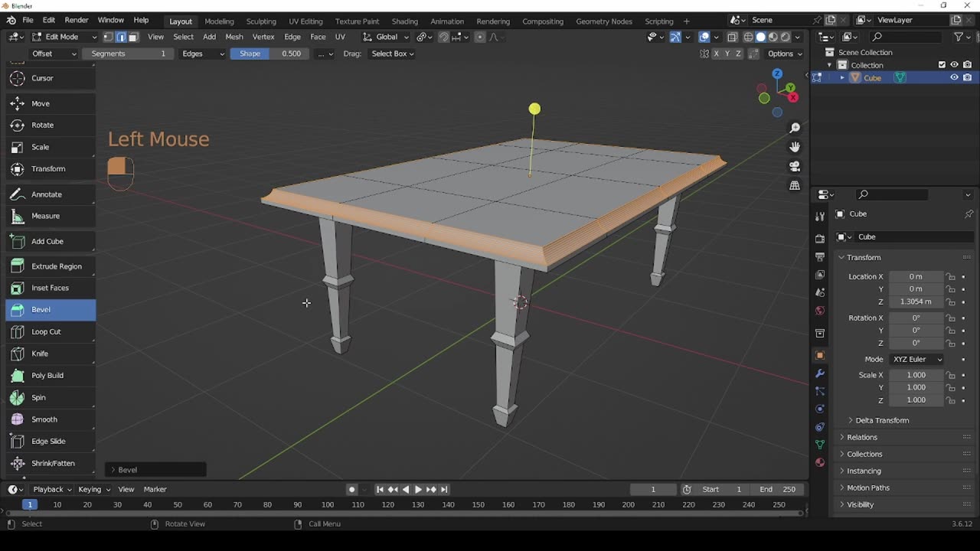Toggle X-ray view in header

(x=733, y=37)
